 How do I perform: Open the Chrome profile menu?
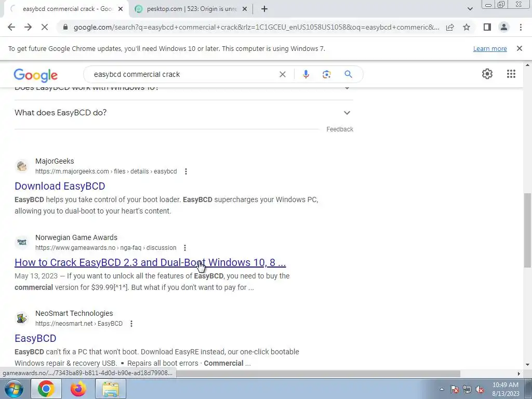click(x=504, y=27)
